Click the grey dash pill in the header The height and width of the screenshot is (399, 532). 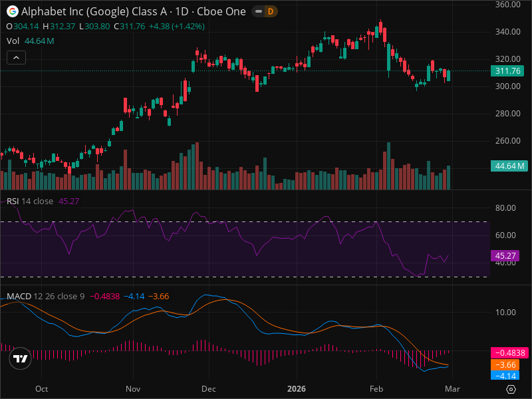259,11
